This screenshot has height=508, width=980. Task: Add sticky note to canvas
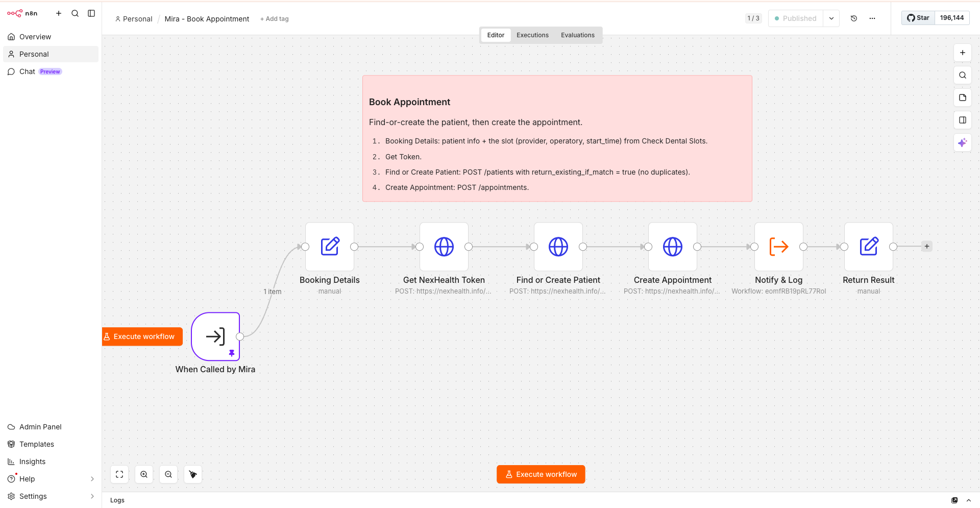click(x=963, y=98)
